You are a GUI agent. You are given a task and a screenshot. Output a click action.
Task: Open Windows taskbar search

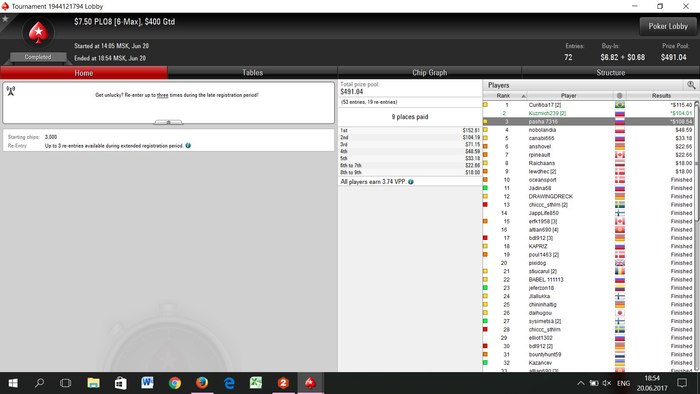[x=39, y=383]
